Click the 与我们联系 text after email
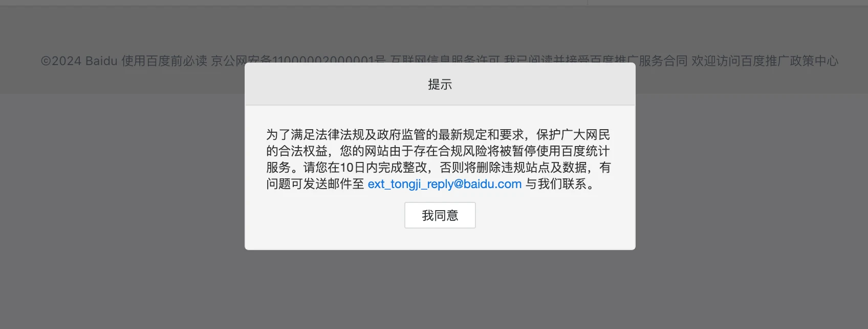Viewport: 868px width, 329px height. click(556, 184)
